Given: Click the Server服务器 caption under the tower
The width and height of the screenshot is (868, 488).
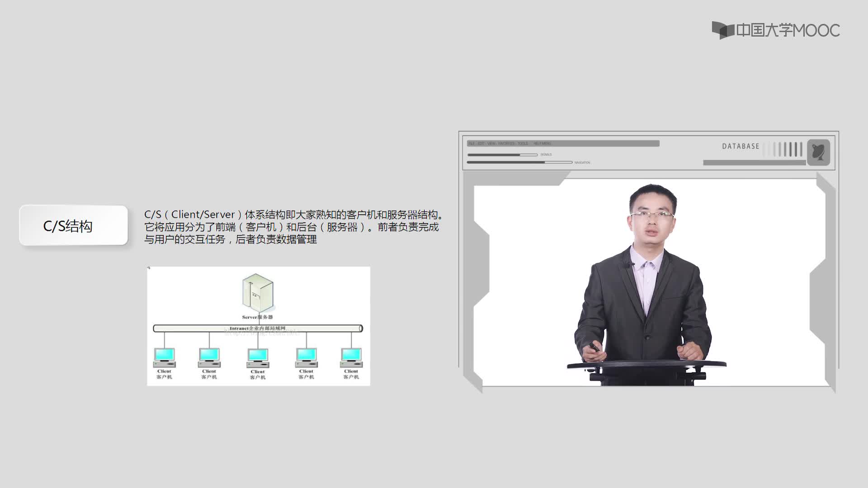Looking at the screenshot, I should (x=257, y=317).
